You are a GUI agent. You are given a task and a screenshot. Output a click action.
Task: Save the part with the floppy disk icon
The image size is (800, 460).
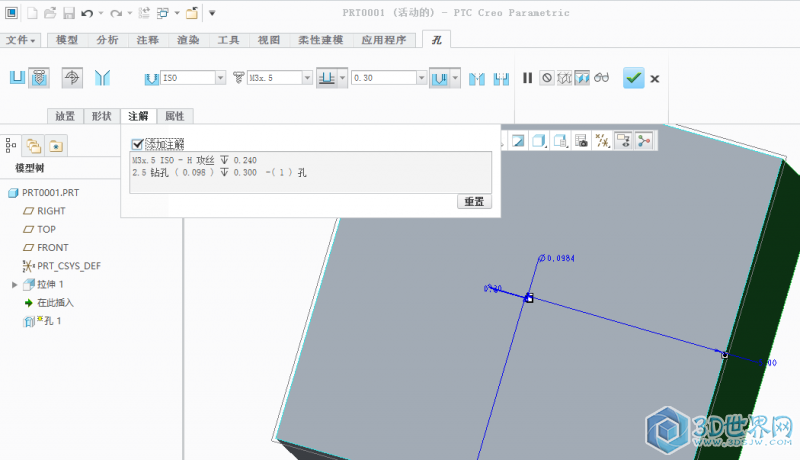pyautogui.click(x=69, y=13)
